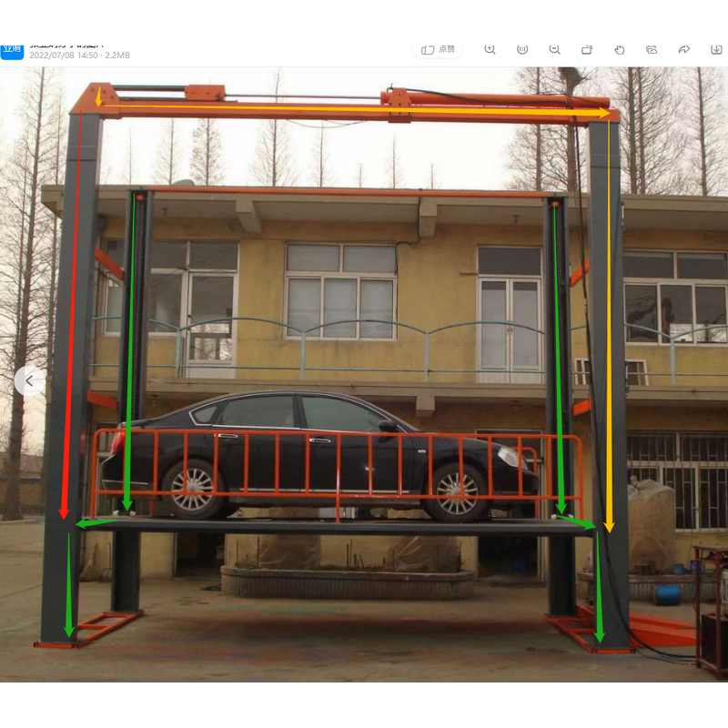Select the 1:1 actual size icon
The height and width of the screenshot is (728, 728).
point(523,50)
